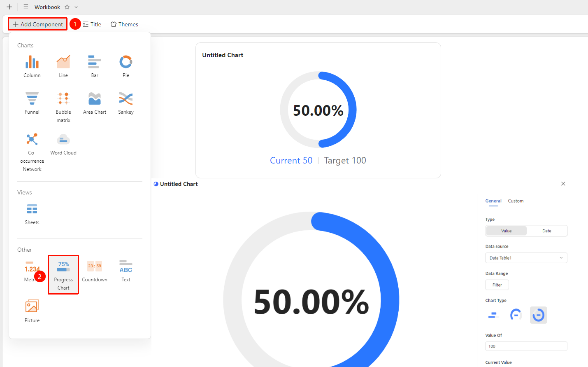This screenshot has height=367, width=588.
Task: Add a Funnel chart component
Action: [x=32, y=103]
